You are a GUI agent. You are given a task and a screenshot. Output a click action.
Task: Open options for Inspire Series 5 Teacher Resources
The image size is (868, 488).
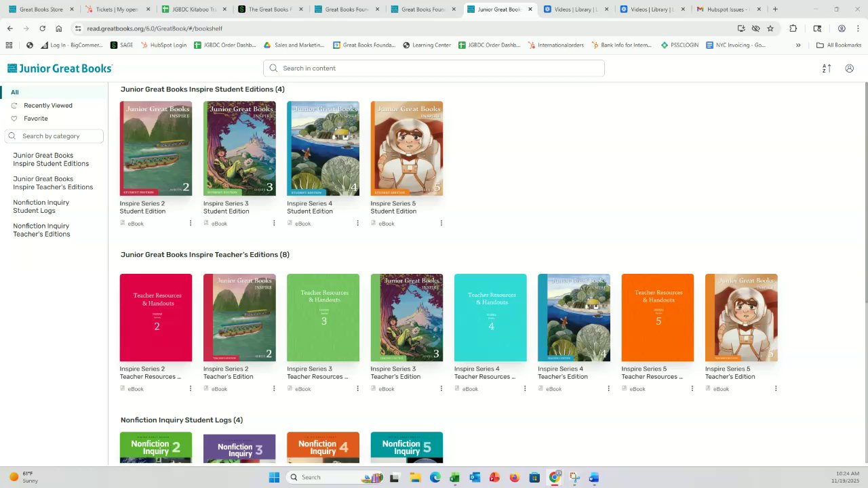pos(692,388)
